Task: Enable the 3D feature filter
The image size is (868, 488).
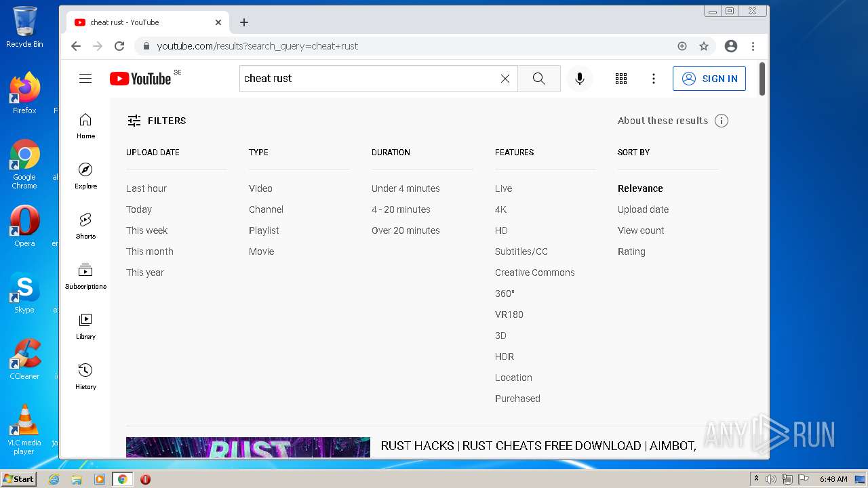Action: point(500,335)
